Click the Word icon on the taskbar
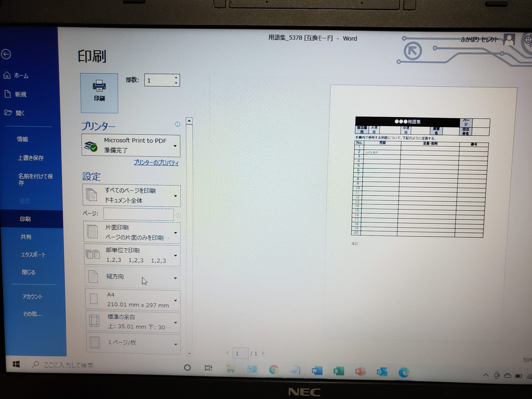 point(317,371)
